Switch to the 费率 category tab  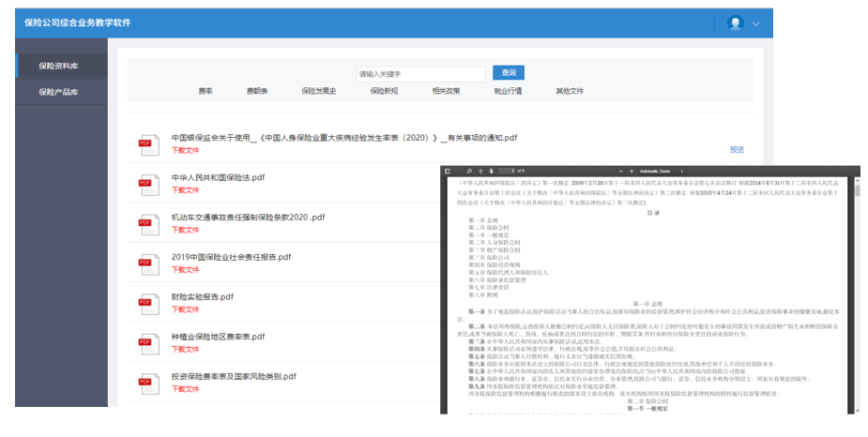pos(205,91)
